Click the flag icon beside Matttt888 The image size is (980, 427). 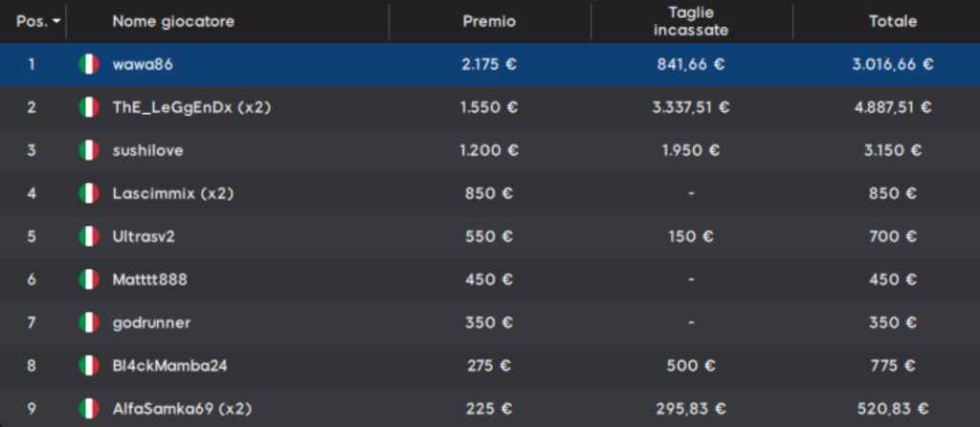point(89,280)
